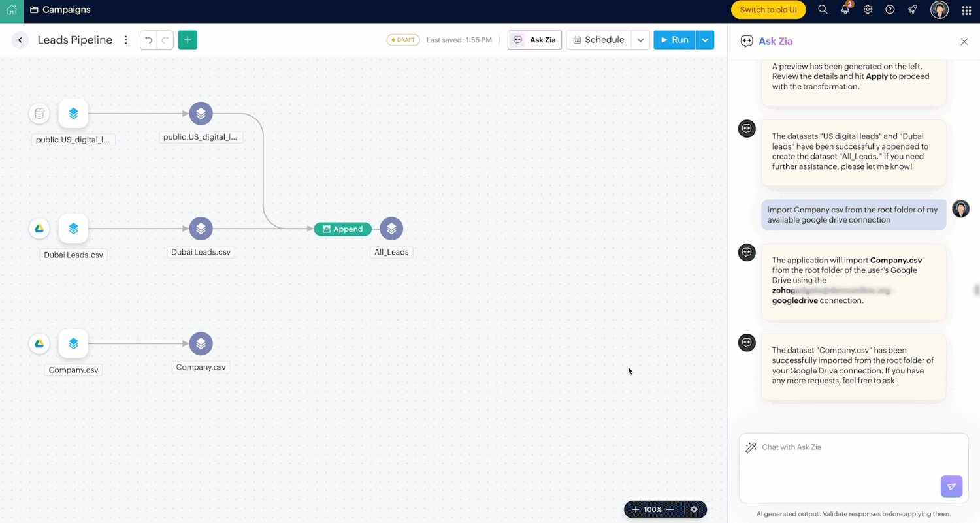Click the Ask Zia toolbar button
Viewport: 980px width, 523px height.
(534, 40)
